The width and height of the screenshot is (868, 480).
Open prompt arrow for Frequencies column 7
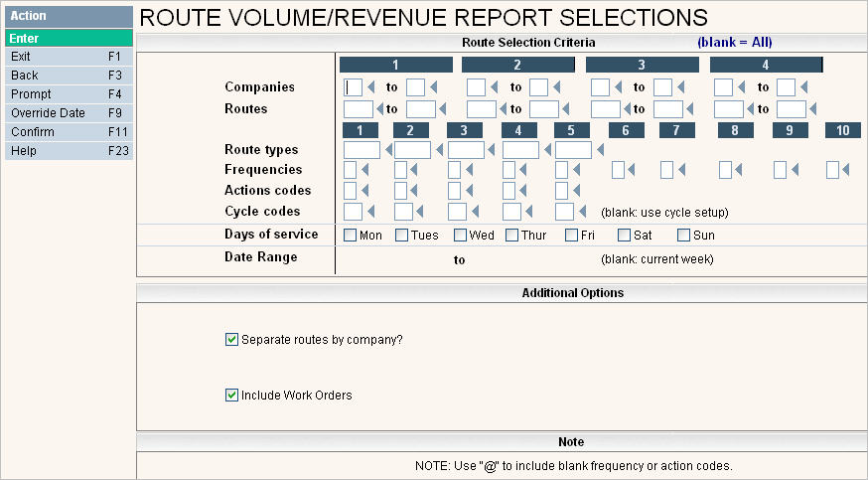coord(681,170)
